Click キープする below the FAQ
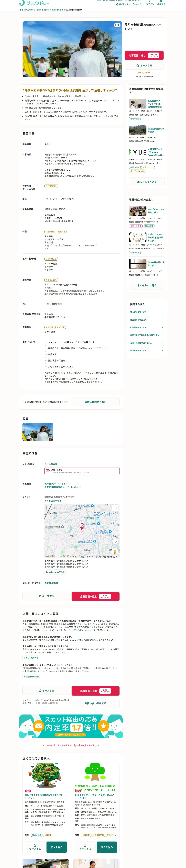Screen dimensions: 186x868 46,690
